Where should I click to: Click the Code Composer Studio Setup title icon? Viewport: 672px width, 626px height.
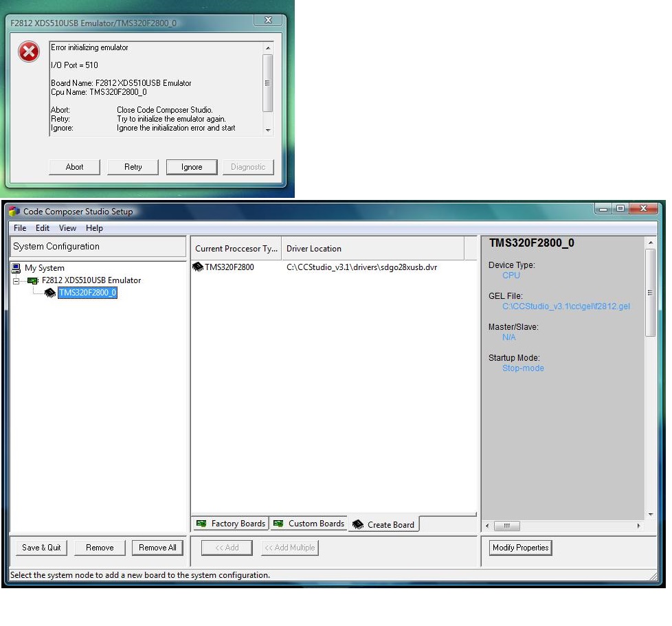click(14, 211)
